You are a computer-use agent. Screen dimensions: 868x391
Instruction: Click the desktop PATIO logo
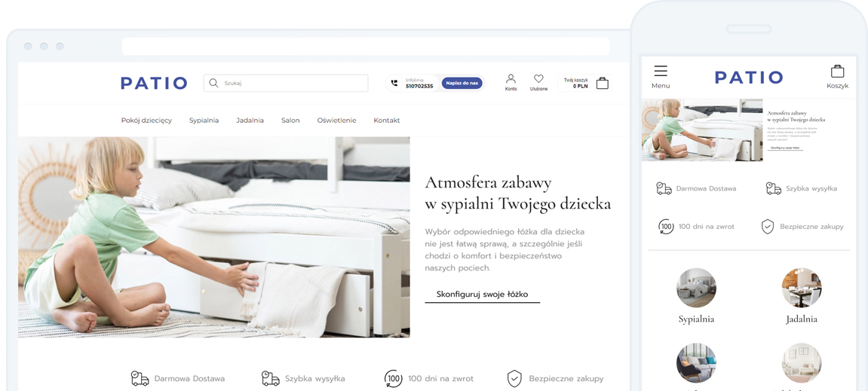point(154,84)
